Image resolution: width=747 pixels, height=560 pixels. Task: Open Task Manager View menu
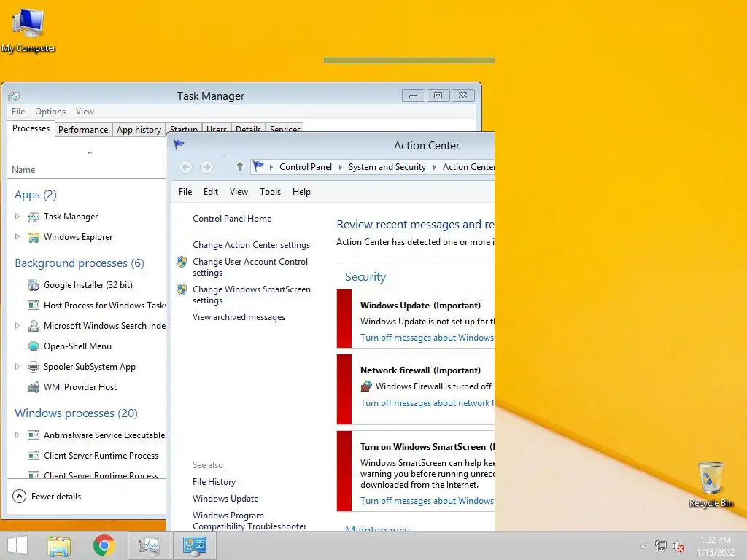[x=85, y=112]
